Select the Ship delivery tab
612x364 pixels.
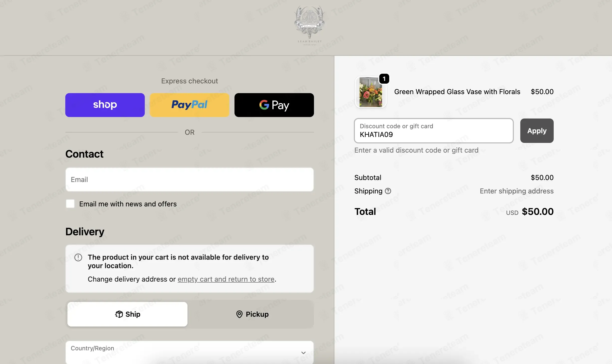[127, 314]
